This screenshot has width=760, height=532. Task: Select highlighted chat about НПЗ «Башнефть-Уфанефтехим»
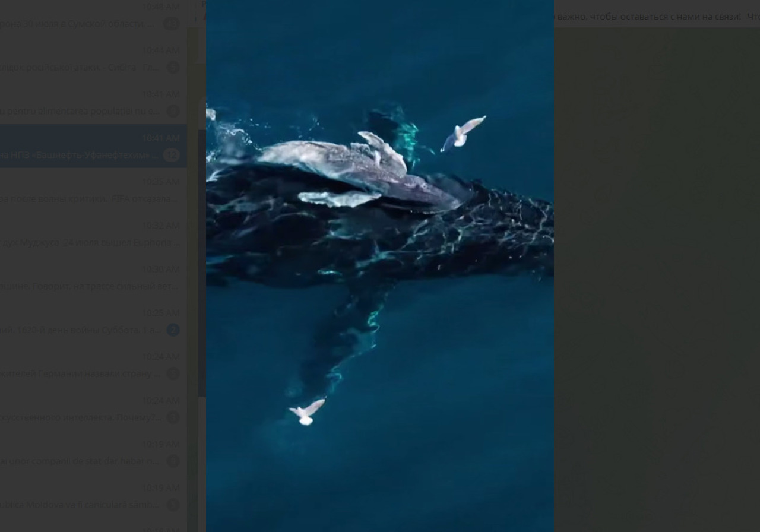tap(93, 146)
